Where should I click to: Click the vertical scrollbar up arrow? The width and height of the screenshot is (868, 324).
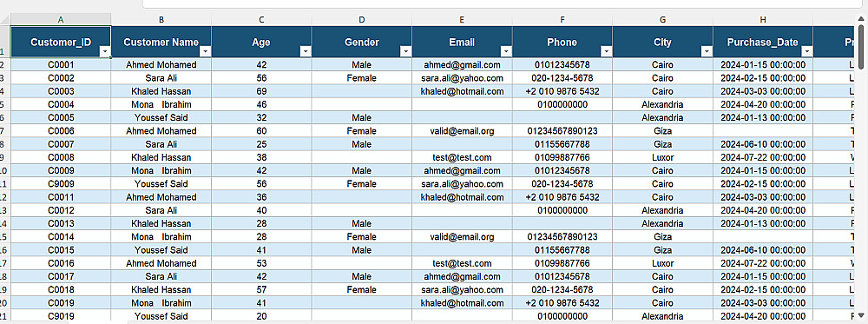[x=860, y=19]
